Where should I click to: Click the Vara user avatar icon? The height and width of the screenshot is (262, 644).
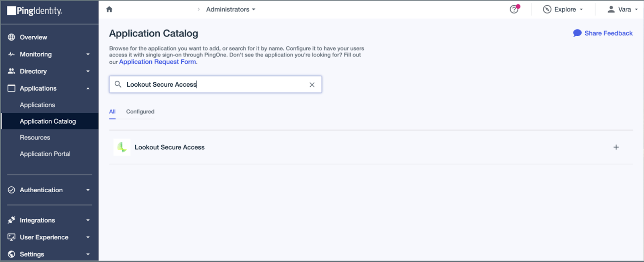click(611, 9)
